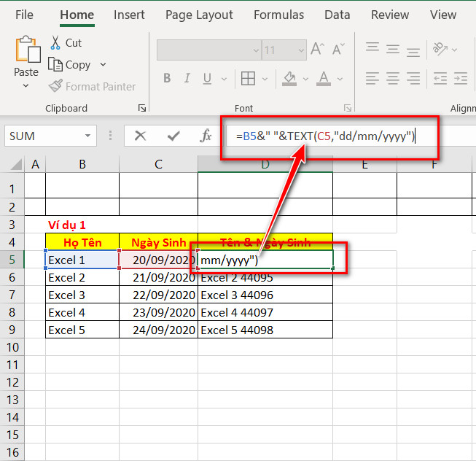The width and height of the screenshot is (476, 461).
Task: Open the Insert Function fx icon
Action: tap(206, 136)
